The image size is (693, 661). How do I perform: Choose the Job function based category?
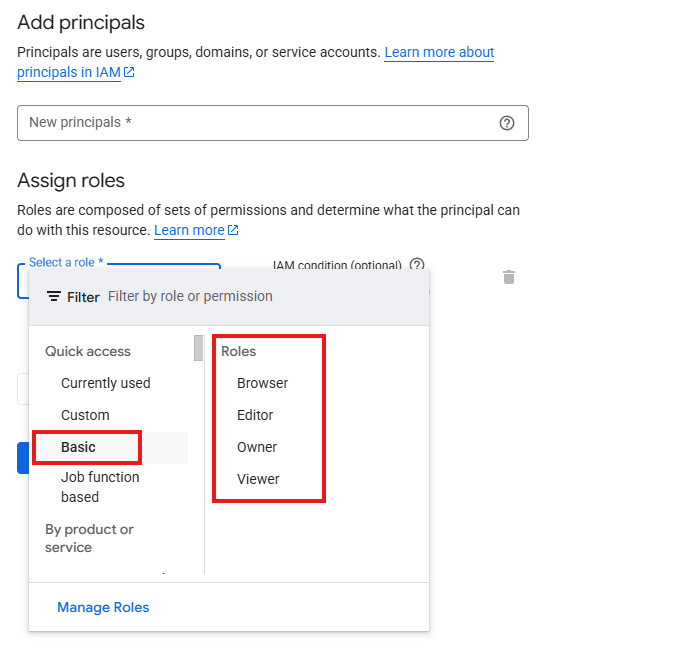click(100, 487)
